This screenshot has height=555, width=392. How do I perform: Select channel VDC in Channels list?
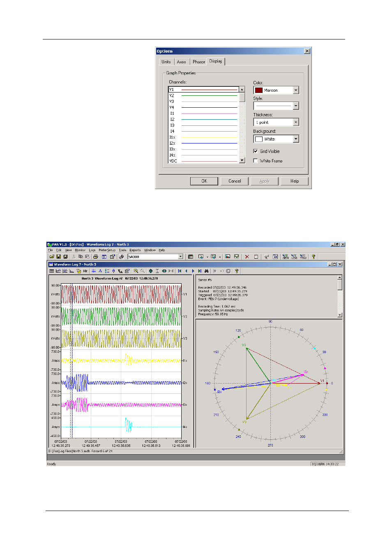(203, 161)
